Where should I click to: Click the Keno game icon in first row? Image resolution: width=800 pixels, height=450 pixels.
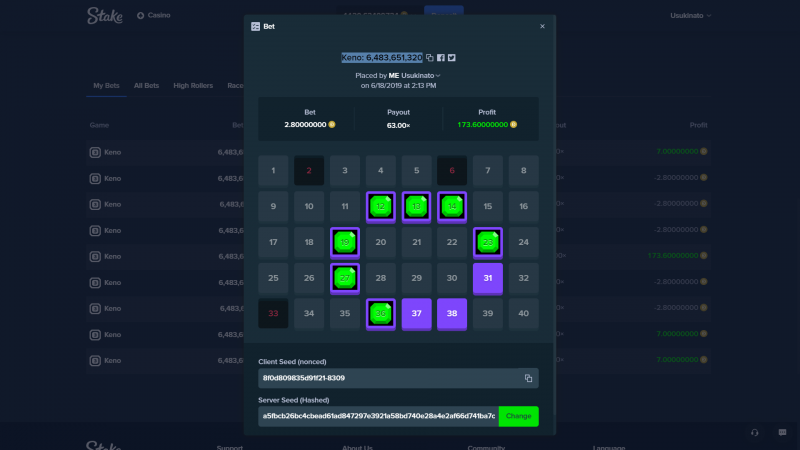(x=95, y=152)
